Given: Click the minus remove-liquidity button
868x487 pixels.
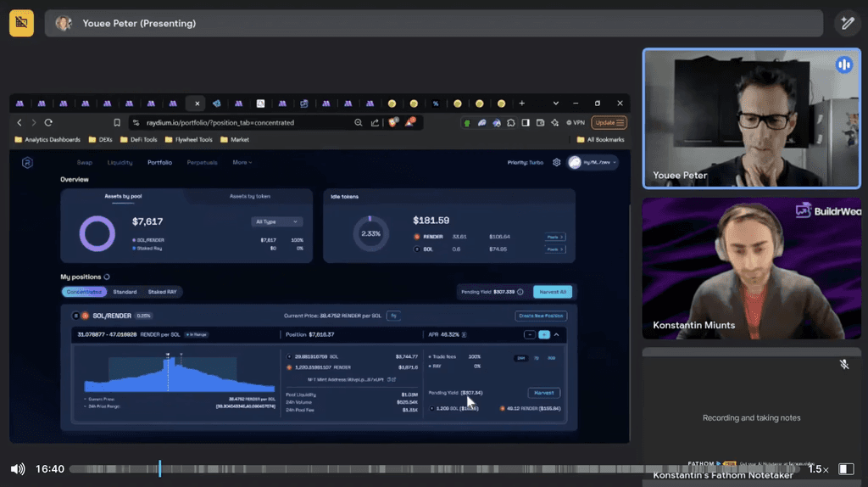Looking at the screenshot, I should point(529,334).
